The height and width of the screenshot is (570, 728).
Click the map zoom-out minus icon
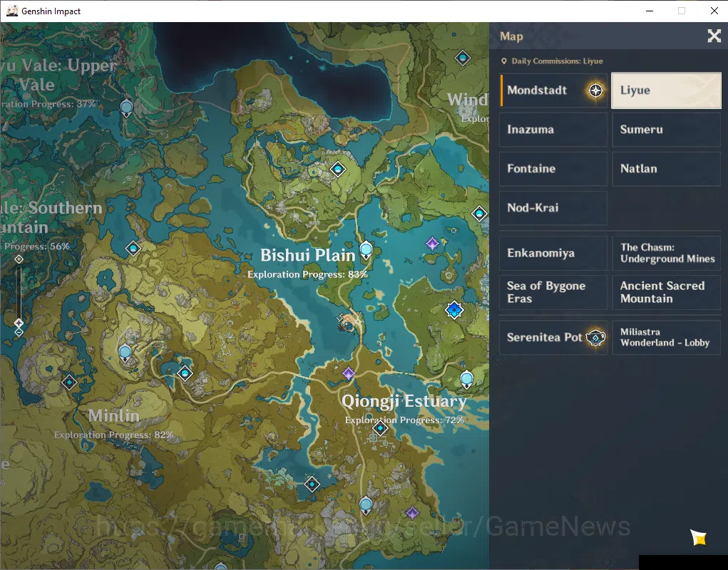tap(19, 332)
